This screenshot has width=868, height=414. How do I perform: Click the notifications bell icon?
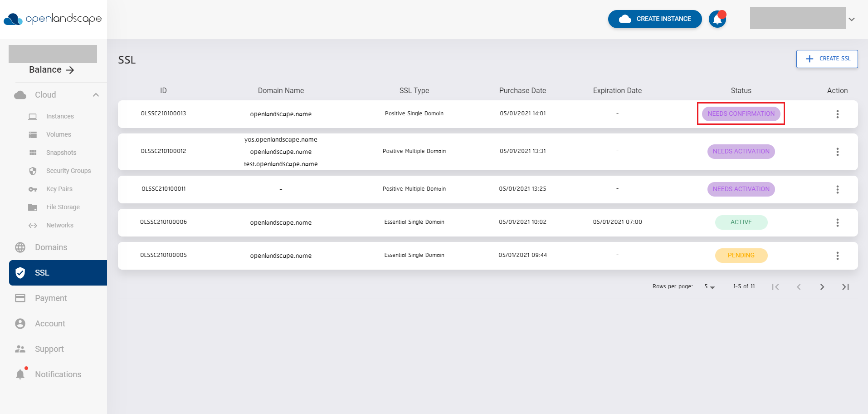(717, 19)
